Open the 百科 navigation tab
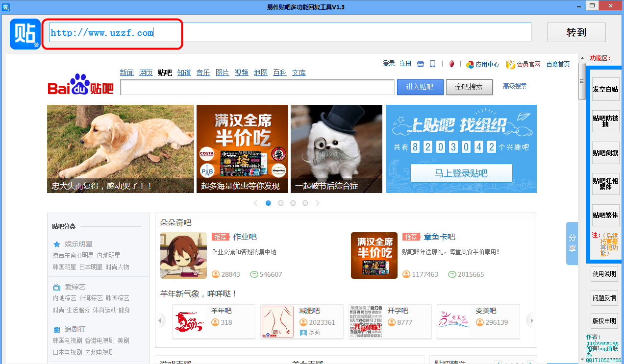 coord(280,73)
